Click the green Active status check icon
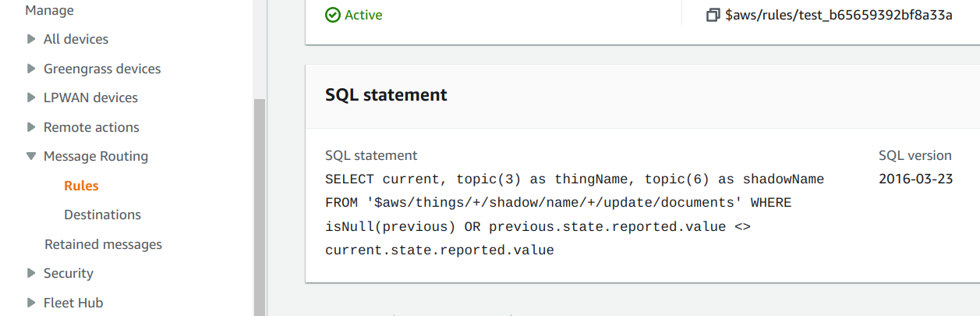This screenshot has height=316, width=980. coord(333,15)
